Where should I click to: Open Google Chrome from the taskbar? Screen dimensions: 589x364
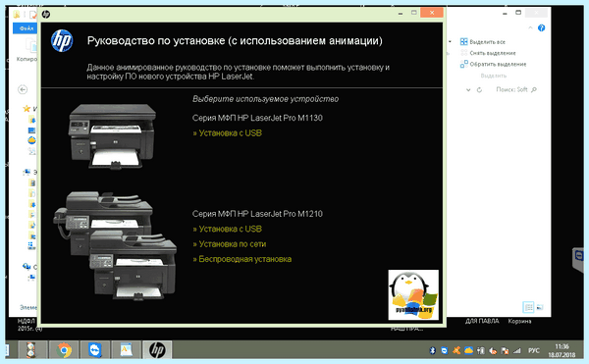click(64, 349)
